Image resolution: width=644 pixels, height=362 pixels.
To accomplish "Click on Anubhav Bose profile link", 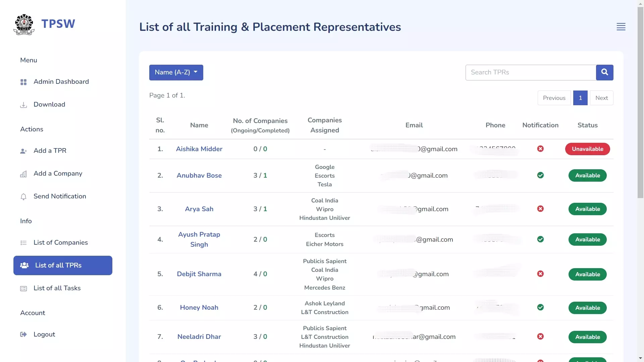I will pos(199,176).
